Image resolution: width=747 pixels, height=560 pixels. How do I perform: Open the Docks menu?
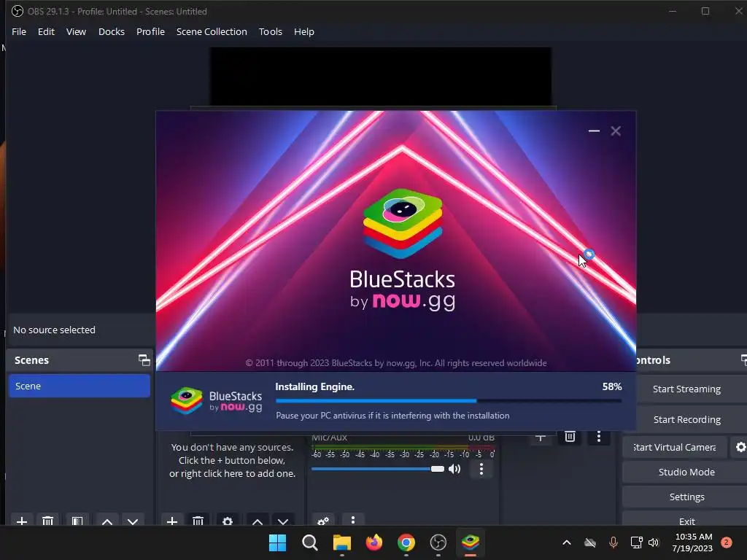click(112, 31)
